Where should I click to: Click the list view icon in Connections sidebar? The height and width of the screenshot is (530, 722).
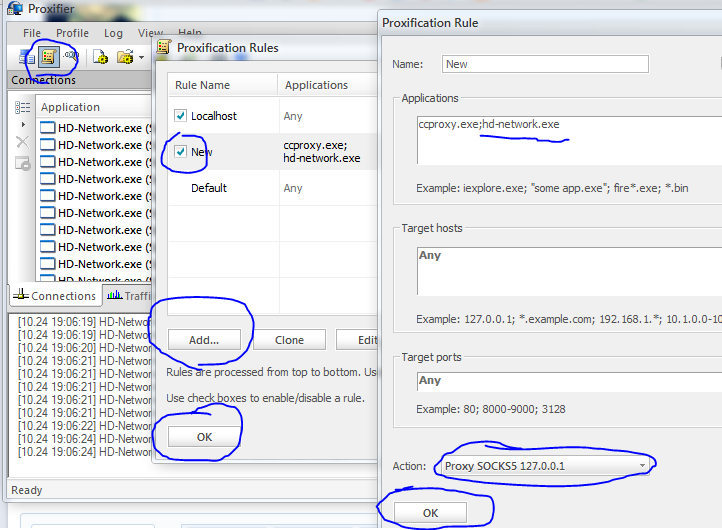click(x=23, y=107)
